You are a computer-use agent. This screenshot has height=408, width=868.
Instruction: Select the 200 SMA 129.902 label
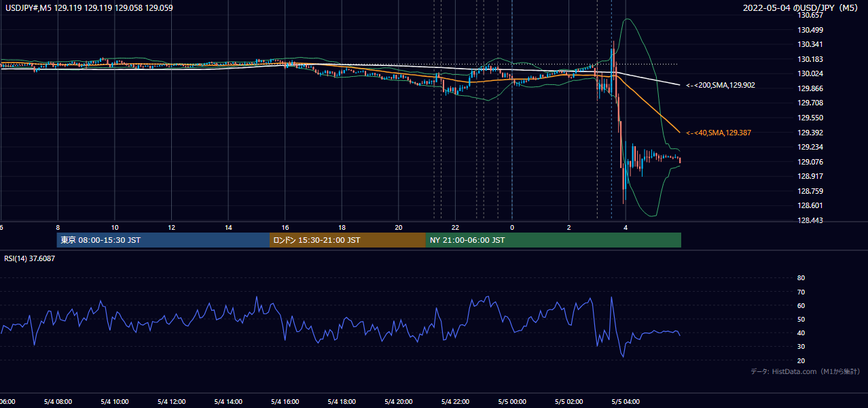[721, 86]
